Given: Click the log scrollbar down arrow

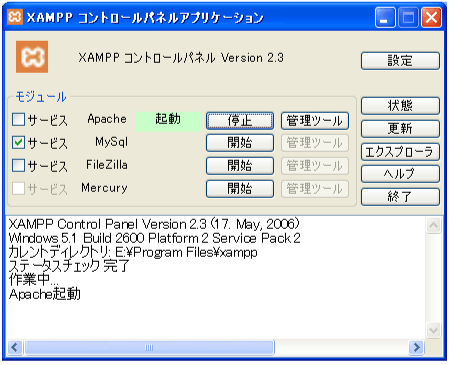Looking at the screenshot, I should 434,330.
